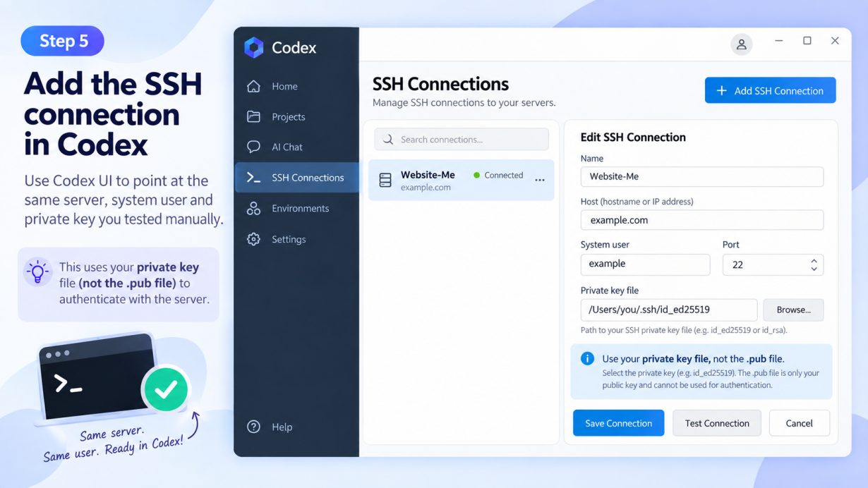
Task: Click 'Manage SSH connections to your servers.' text
Action: [x=464, y=102]
